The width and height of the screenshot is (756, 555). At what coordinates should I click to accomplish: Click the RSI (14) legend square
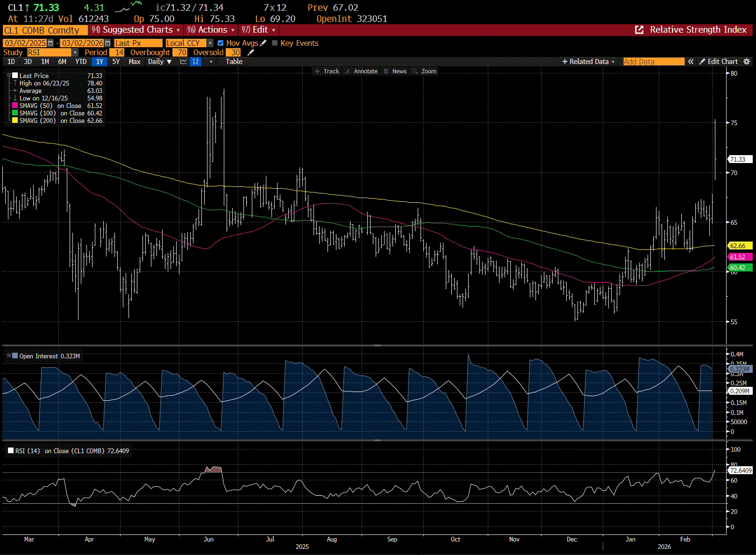(11, 451)
